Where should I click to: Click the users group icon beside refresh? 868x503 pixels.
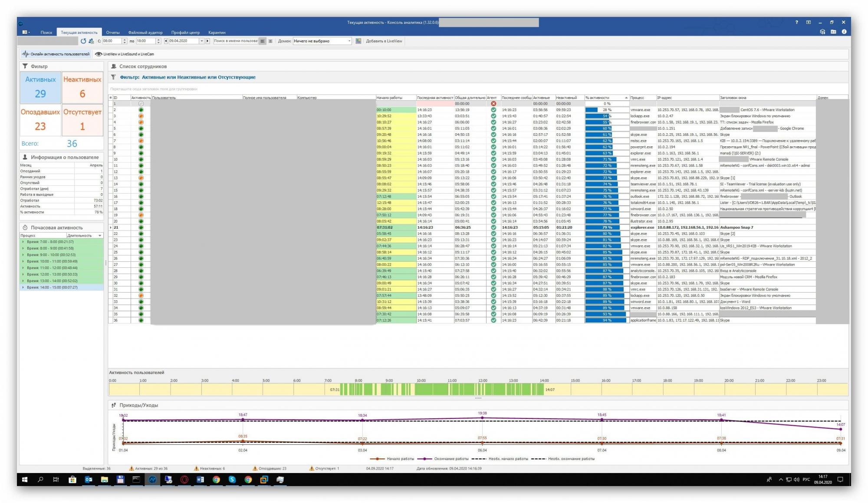click(x=91, y=41)
